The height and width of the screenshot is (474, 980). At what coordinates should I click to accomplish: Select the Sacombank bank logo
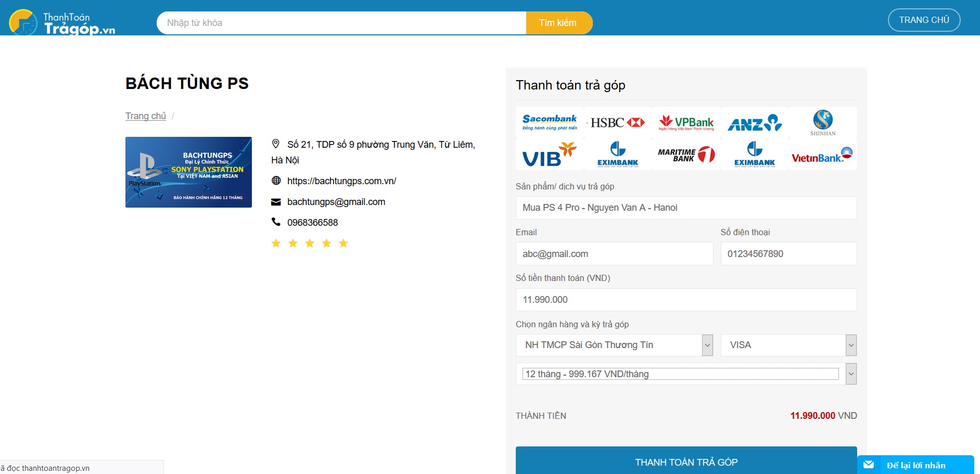[550, 123]
